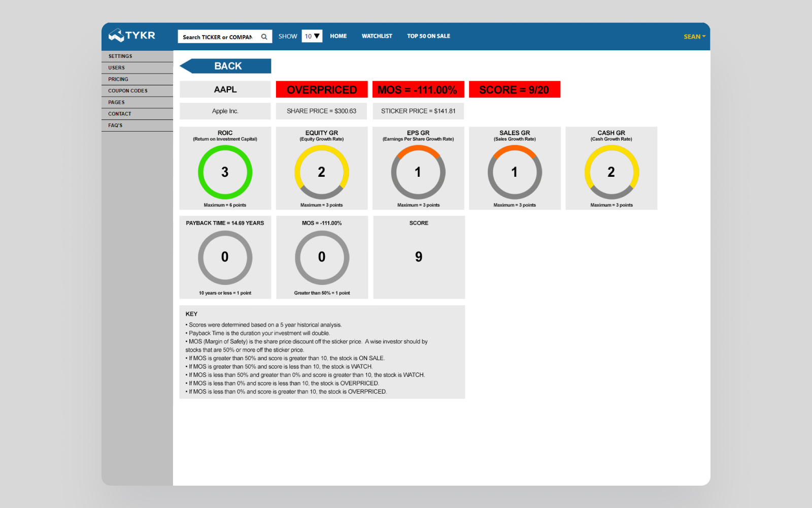Image resolution: width=812 pixels, height=508 pixels.
Task: Expand the SEAN user menu
Action: (x=694, y=37)
